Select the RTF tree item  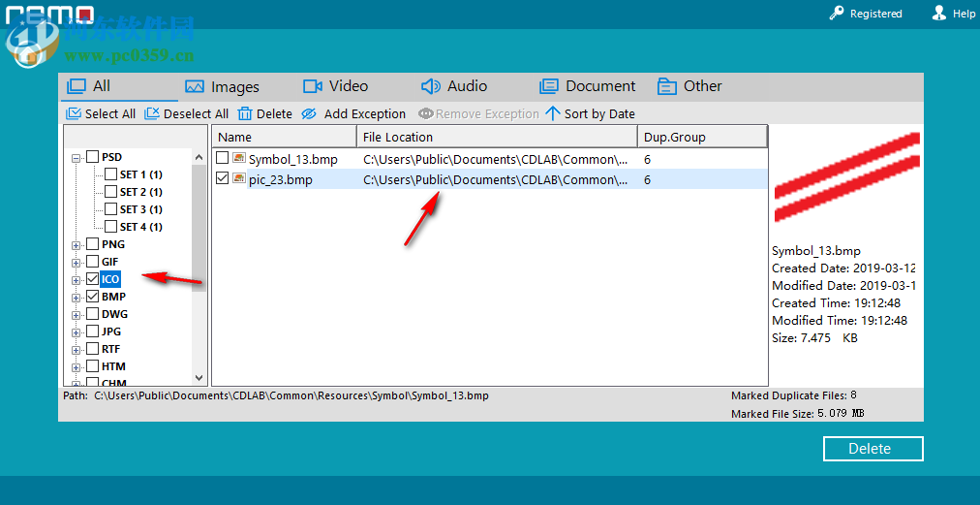coord(111,349)
